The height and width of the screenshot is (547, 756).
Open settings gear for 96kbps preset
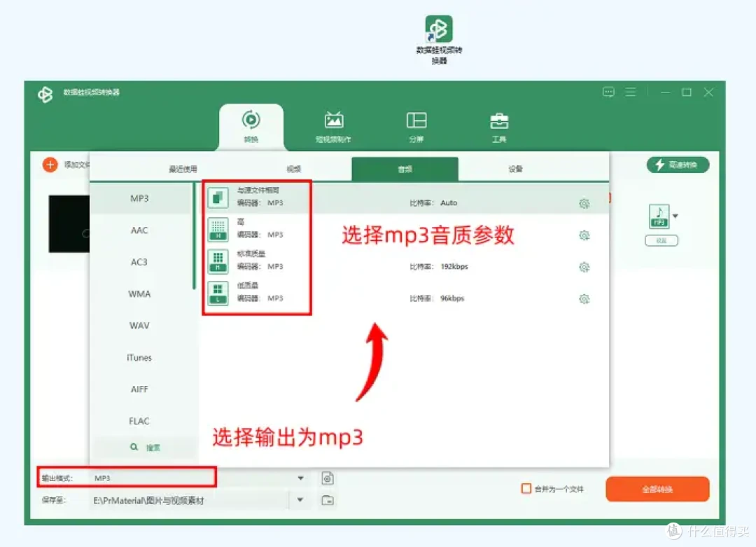(584, 299)
